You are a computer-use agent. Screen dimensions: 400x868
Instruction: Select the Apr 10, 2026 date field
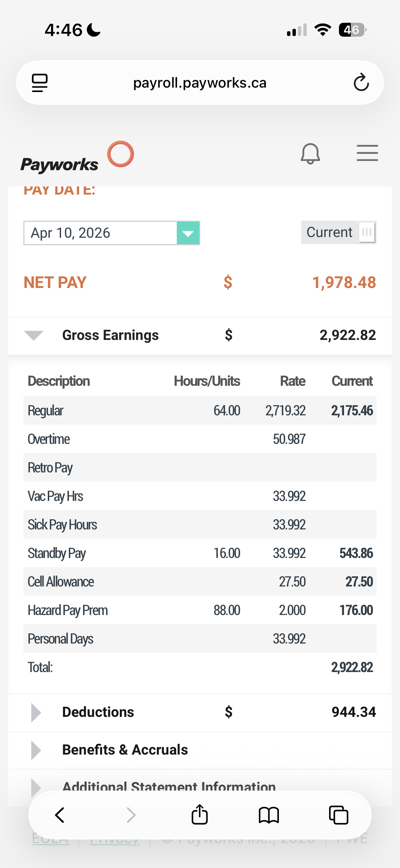point(100,233)
